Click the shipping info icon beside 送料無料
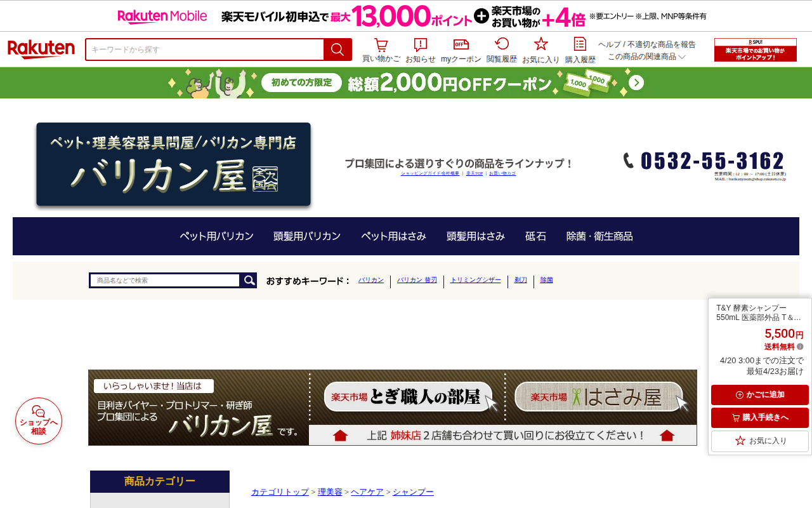The image size is (812, 508). click(x=800, y=347)
